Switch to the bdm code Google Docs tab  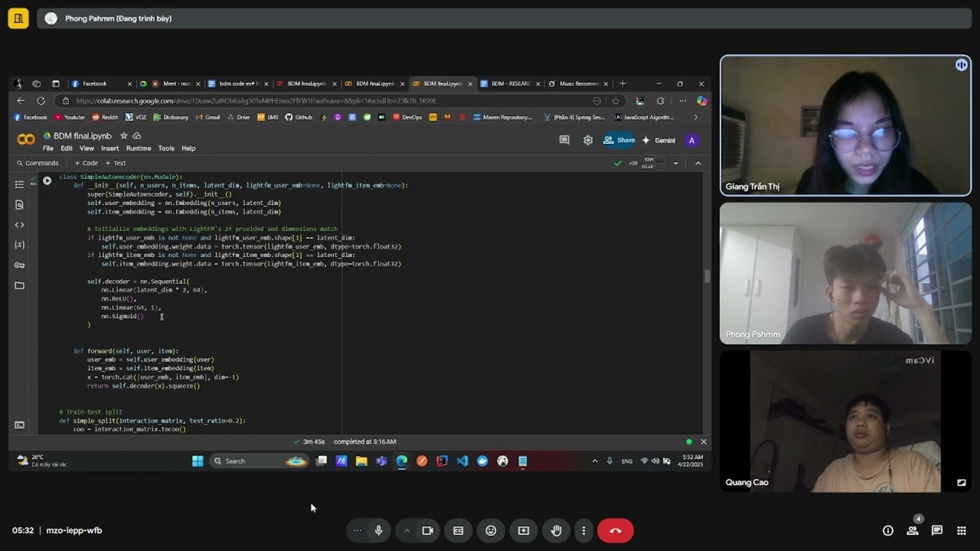tap(237, 83)
